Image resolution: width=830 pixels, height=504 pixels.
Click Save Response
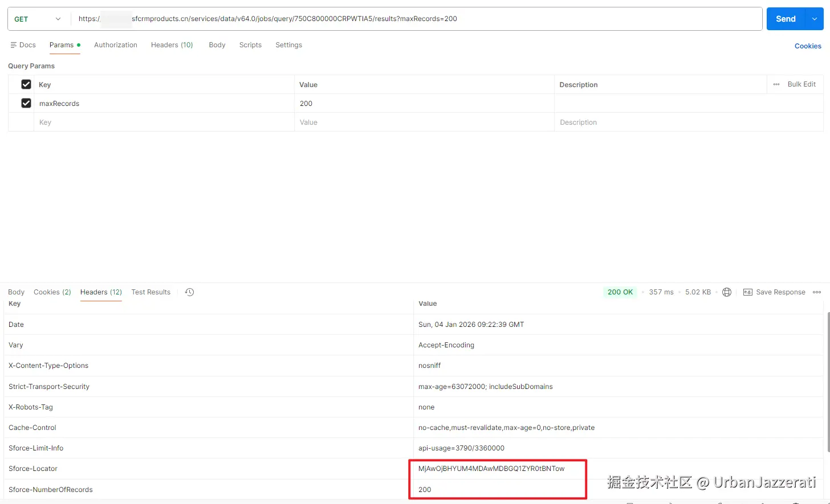[774, 292]
